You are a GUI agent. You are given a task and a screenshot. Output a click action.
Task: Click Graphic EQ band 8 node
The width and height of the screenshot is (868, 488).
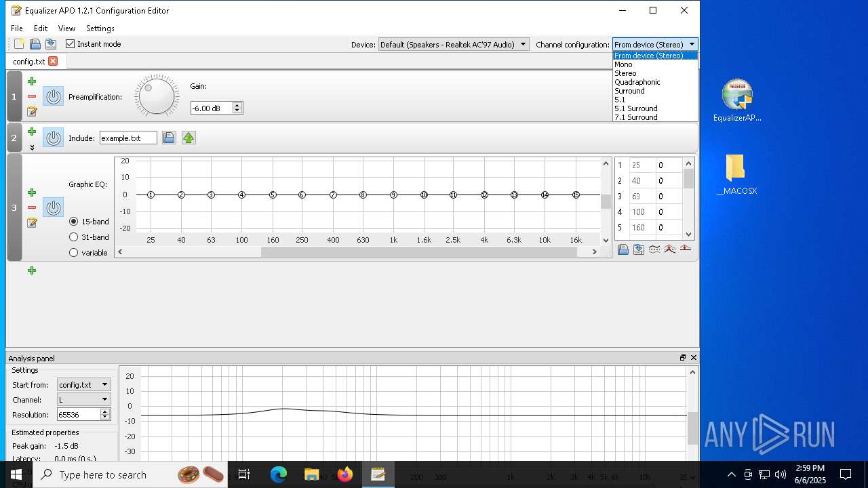tap(363, 195)
